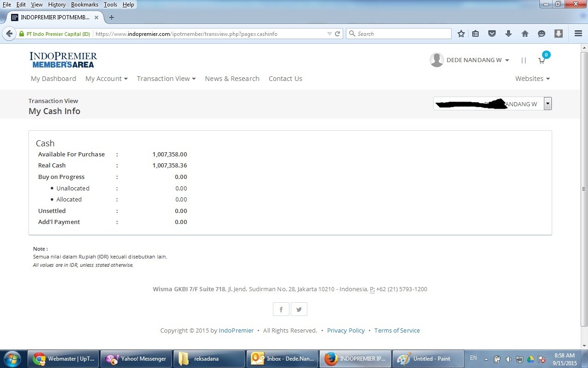
Task: Open the View menu
Action: (37, 4)
